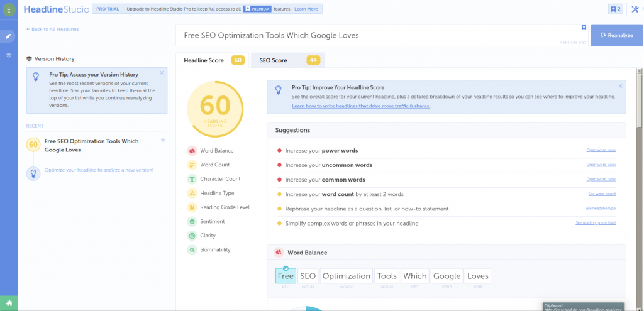Open the headline writer feather icon in sidebar
The width and height of the screenshot is (644, 311).
9,36
